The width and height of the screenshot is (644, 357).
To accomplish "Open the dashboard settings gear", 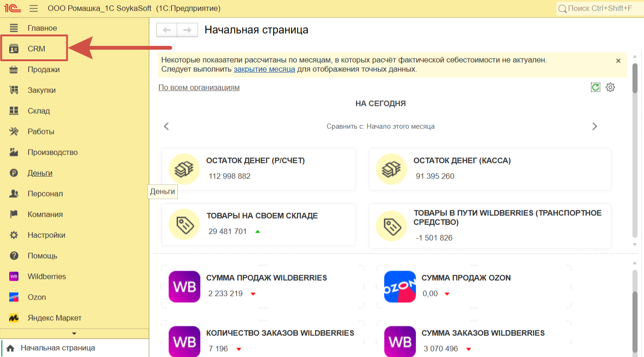I will (x=610, y=87).
